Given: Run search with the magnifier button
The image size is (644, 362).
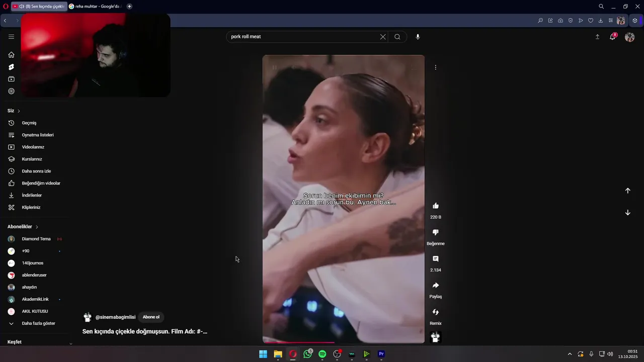Looking at the screenshot, I should point(397,37).
